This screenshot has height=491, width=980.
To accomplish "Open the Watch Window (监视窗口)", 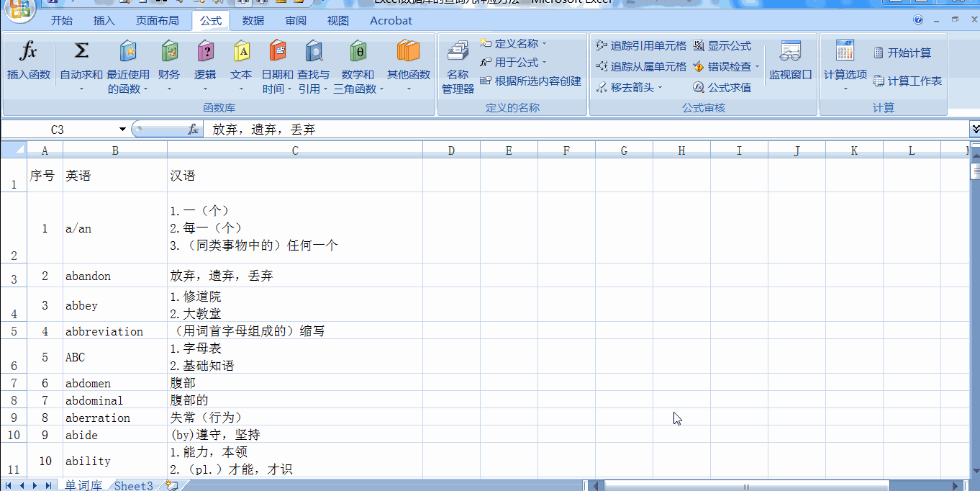I will click(x=790, y=60).
